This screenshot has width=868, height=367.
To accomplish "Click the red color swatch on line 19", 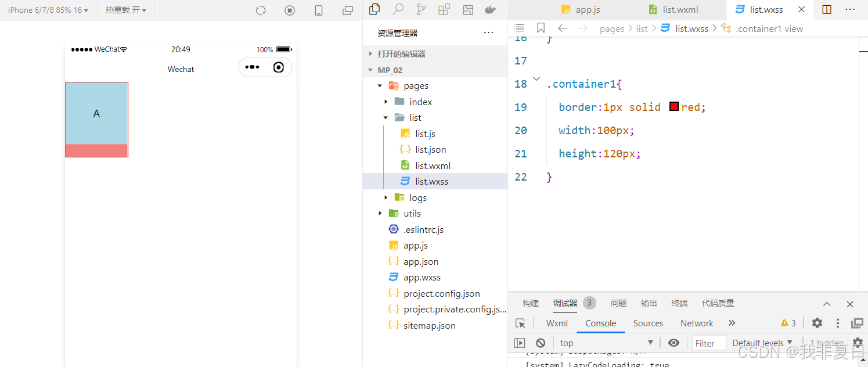I will [x=674, y=107].
